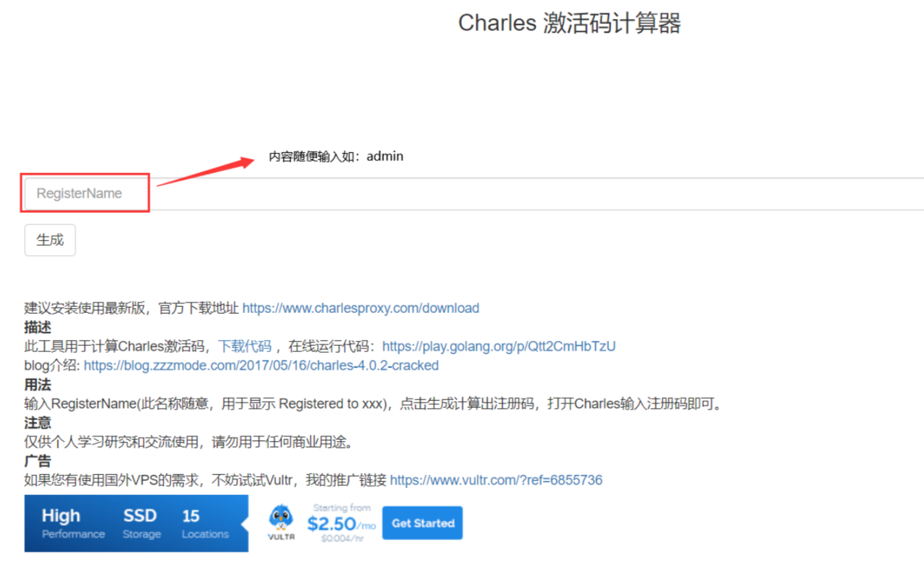
Task: Click the '在线运行代码:' label text
Action: coord(332,347)
